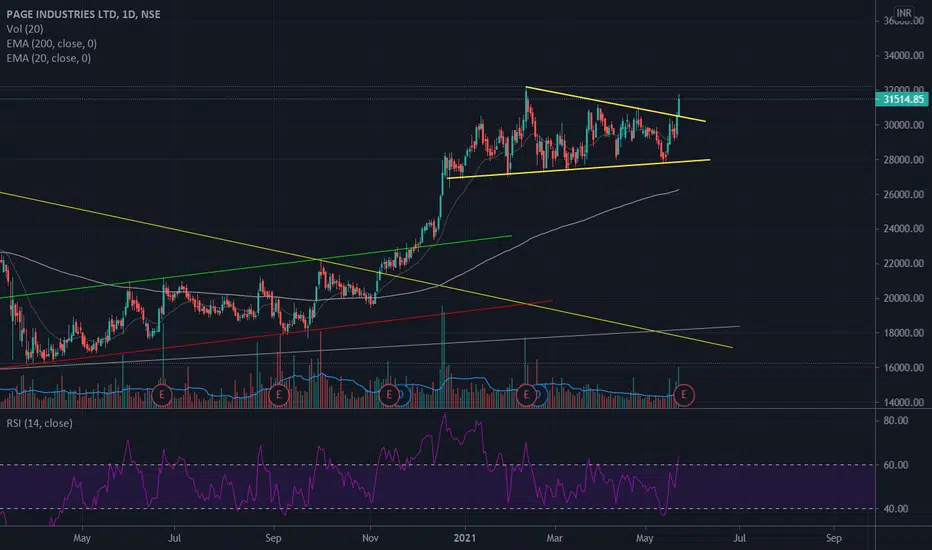
Task: Click the 24000.00 price axis label
Action: tap(903, 229)
